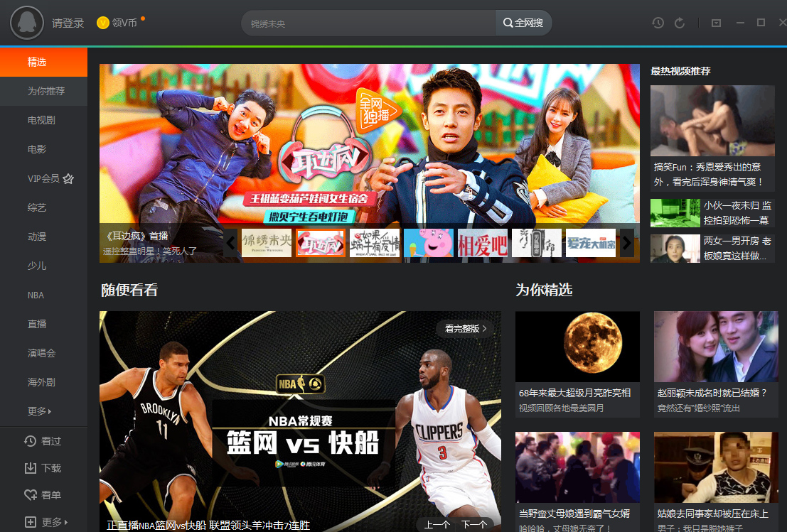
Task: Open the 《耳边疯》首播 banner title
Action: click(x=136, y=236)
